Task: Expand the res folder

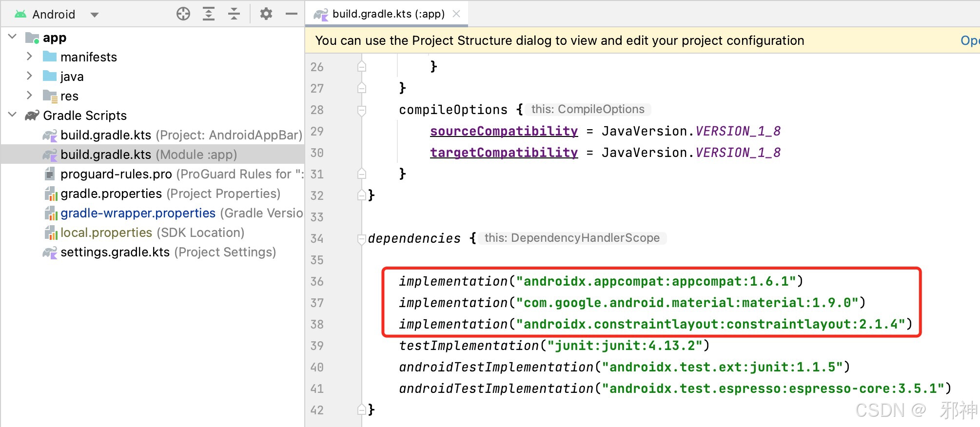Action: (29, 95)
